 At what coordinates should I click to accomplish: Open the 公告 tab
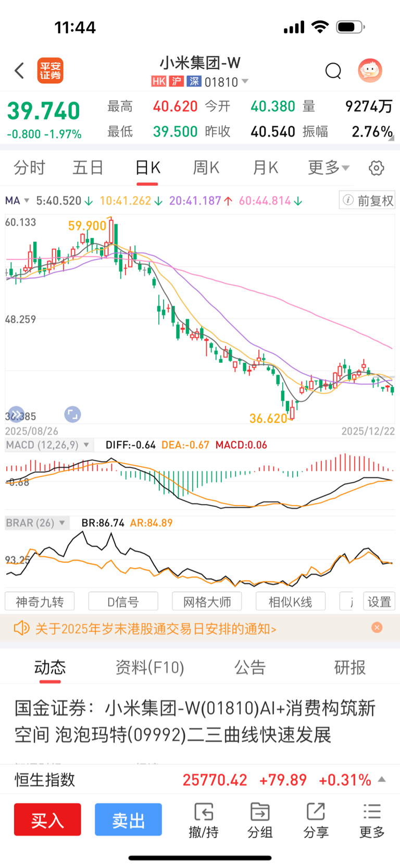250,667
